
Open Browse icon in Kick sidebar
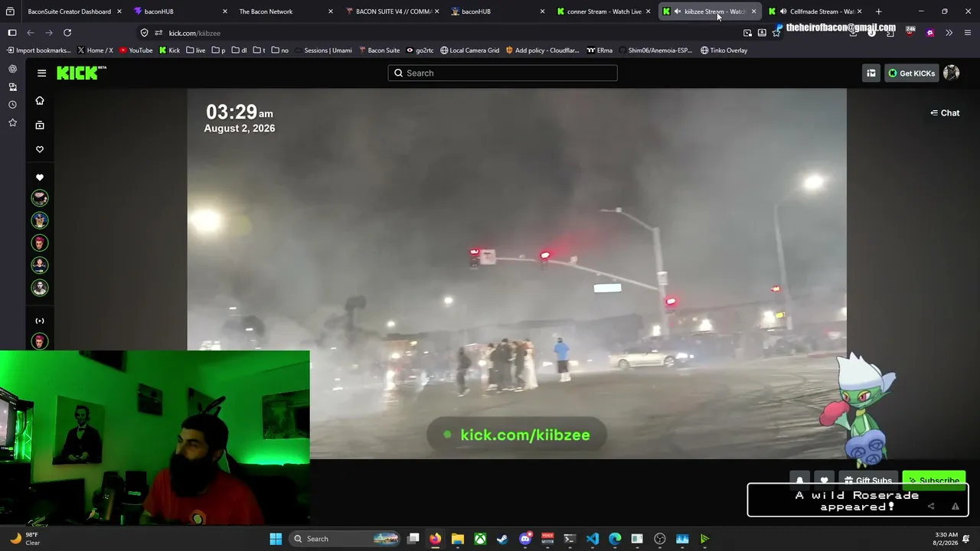(x=40, y=125)
